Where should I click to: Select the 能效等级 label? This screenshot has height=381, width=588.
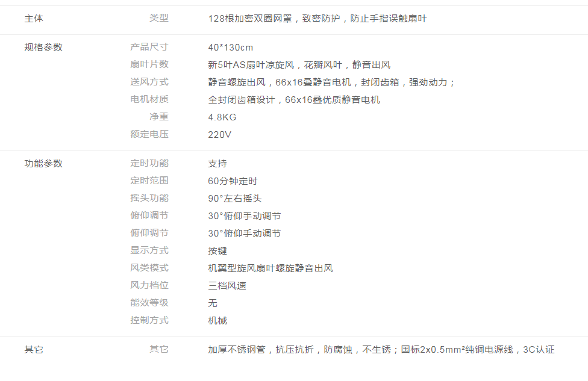click(149, 303)
